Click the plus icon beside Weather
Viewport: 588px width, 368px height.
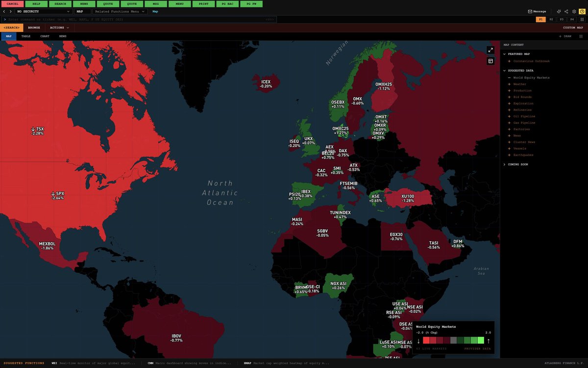coord(509,84)
